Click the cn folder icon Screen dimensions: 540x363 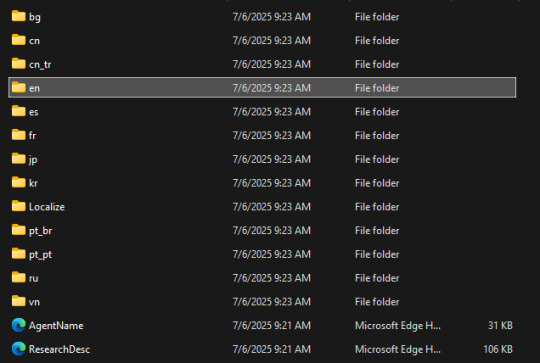click(x=19, y=40)
